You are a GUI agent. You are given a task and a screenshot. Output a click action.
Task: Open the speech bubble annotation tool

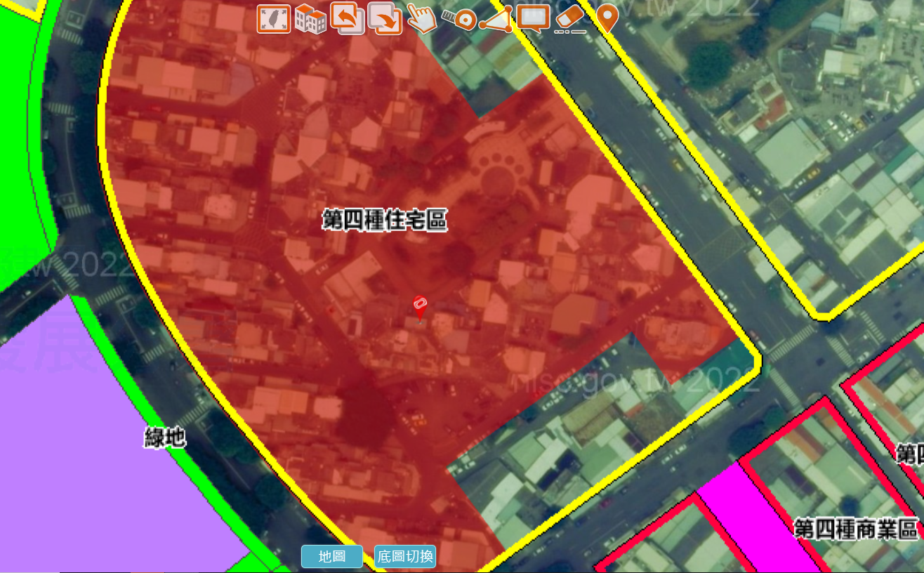point(533,19)
